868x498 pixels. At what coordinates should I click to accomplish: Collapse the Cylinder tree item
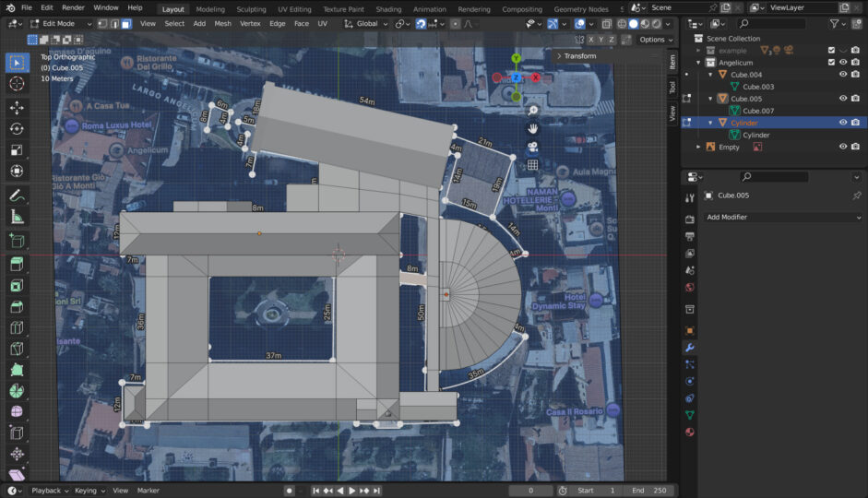tap(711, 123)
